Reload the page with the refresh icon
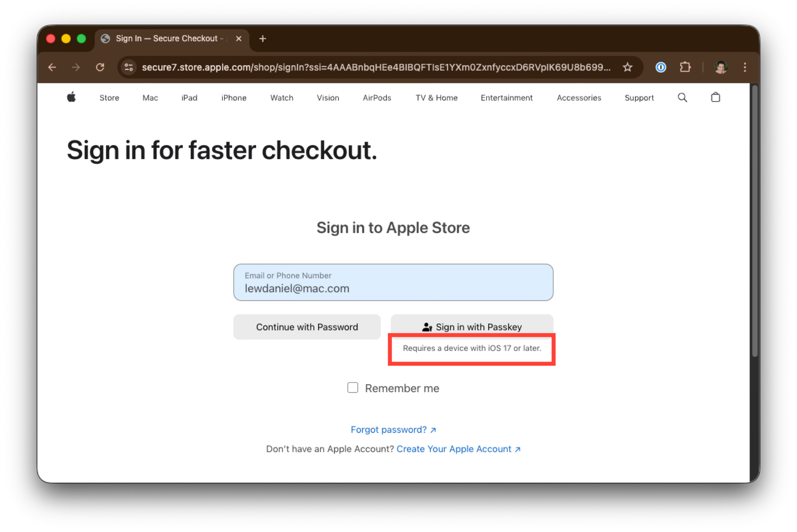This screenshot has width=797, height=532. pyautogui.click(x=100, y=67)
